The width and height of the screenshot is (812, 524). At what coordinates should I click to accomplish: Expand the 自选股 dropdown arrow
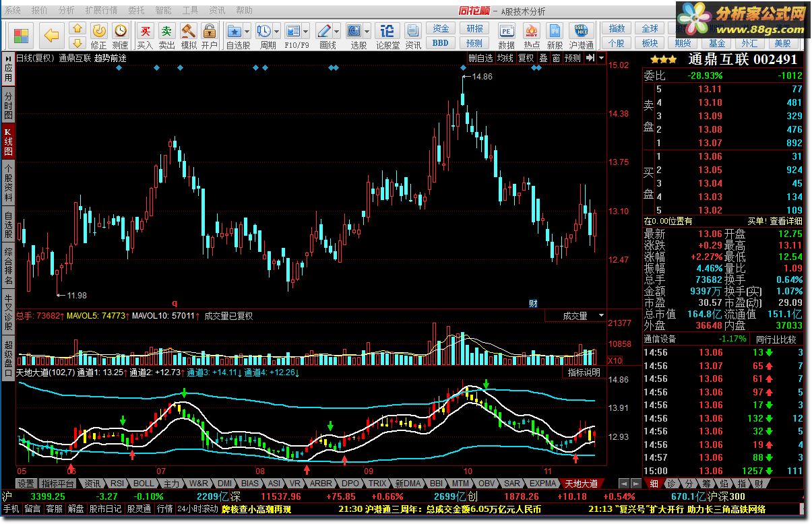[x=247, y=32]
